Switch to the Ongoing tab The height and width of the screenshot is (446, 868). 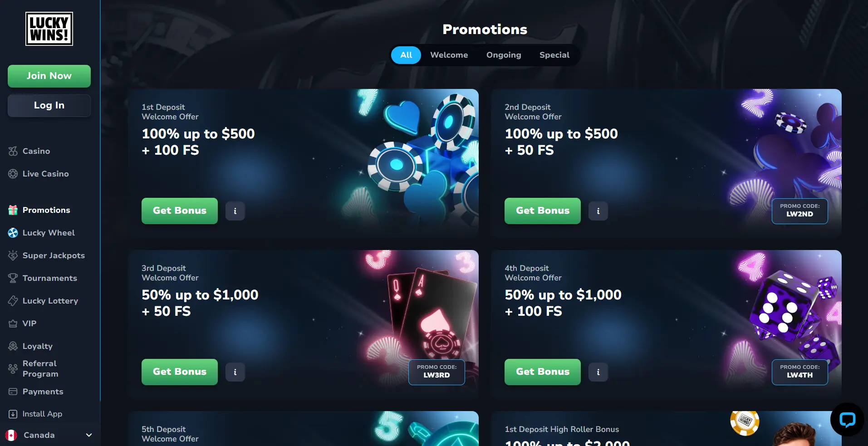504,55
